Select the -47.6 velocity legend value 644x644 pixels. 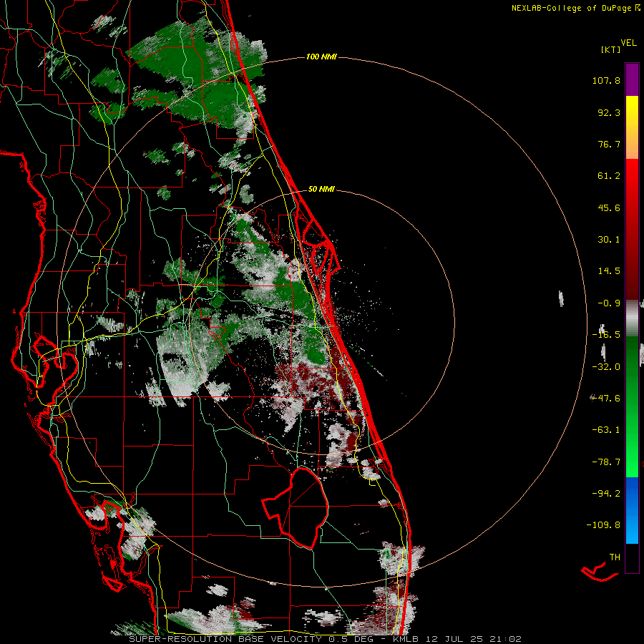coord(606,399)
